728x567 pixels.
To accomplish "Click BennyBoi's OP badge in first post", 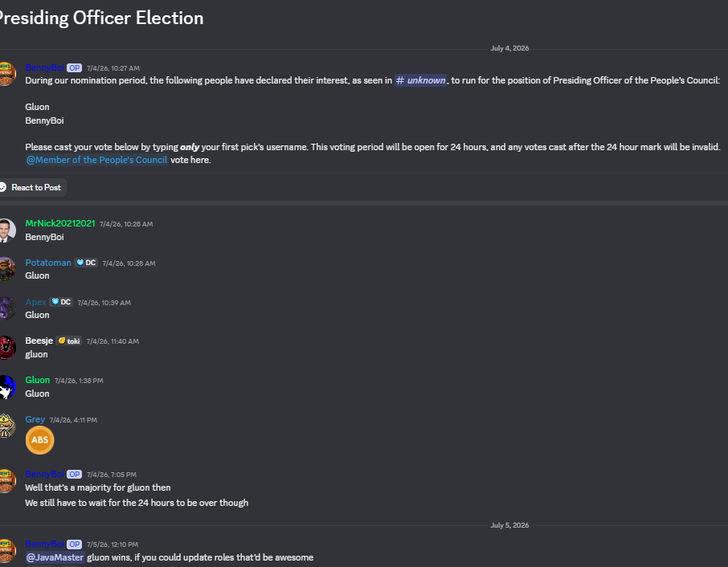I will (74, 67).
